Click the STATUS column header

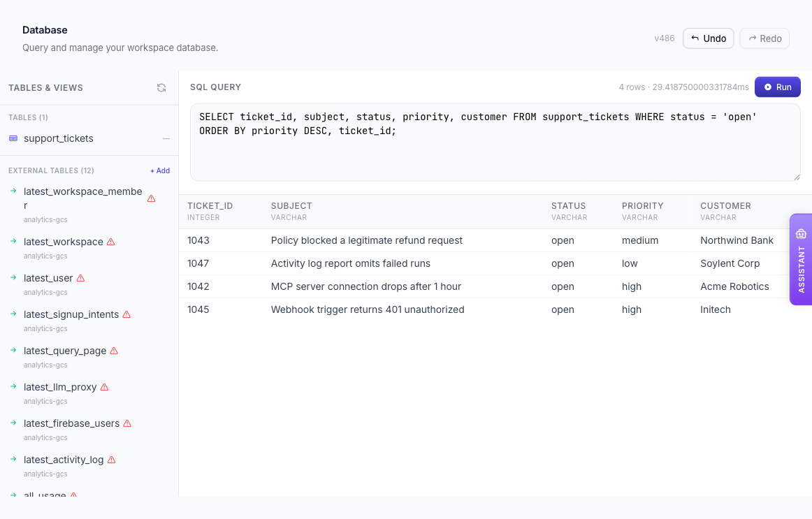(x=569, y=206)
